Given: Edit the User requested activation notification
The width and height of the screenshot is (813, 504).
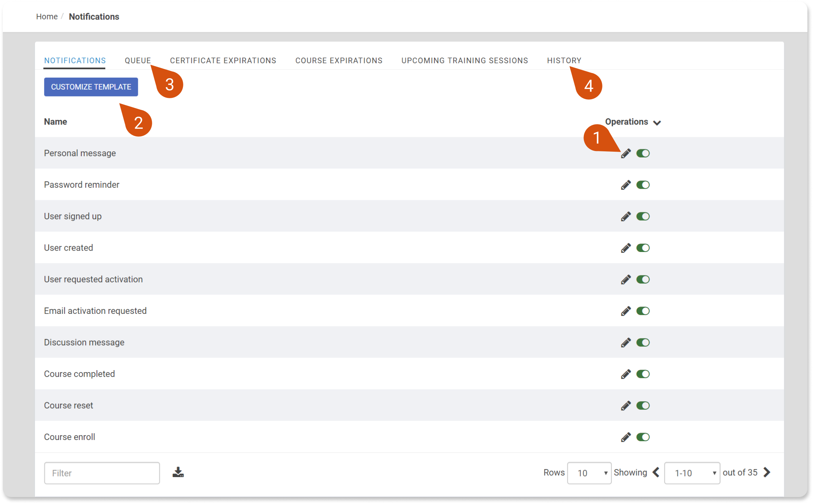Looking at the screenshot, I should tap(625, 279).
